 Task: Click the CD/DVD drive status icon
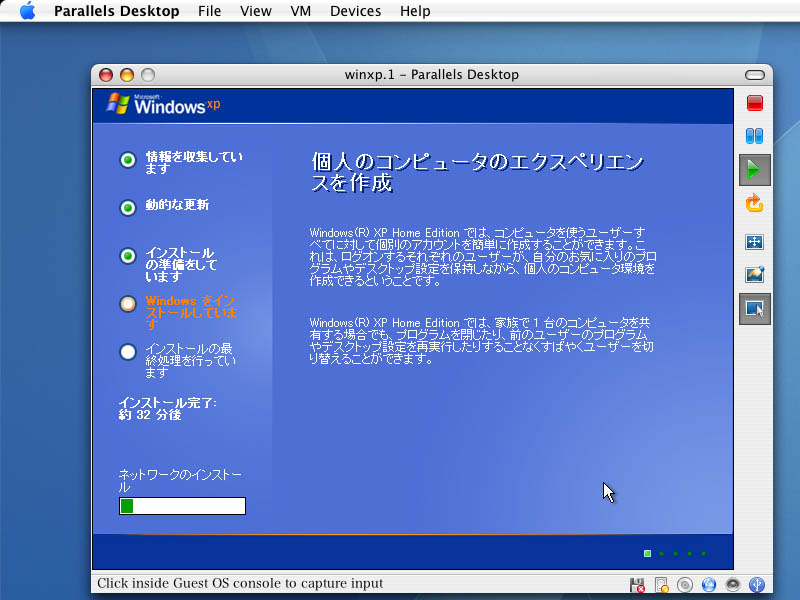pos(685,584)
